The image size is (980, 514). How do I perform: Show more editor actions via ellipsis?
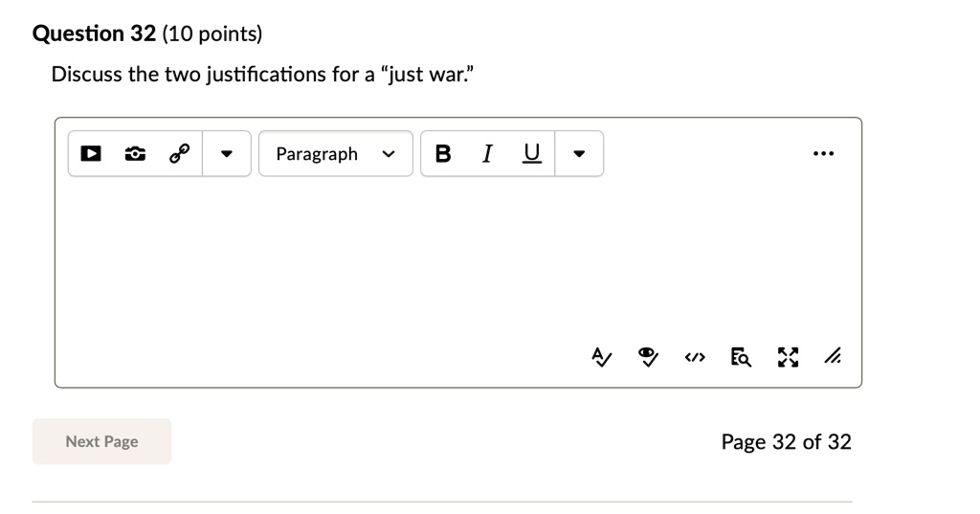[823, 153]
